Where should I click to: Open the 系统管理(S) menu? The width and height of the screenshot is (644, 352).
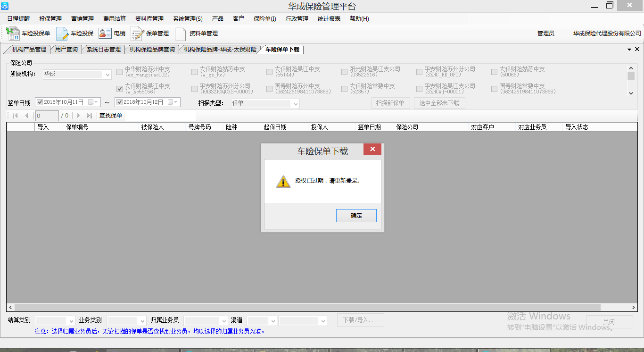(188, 19)
